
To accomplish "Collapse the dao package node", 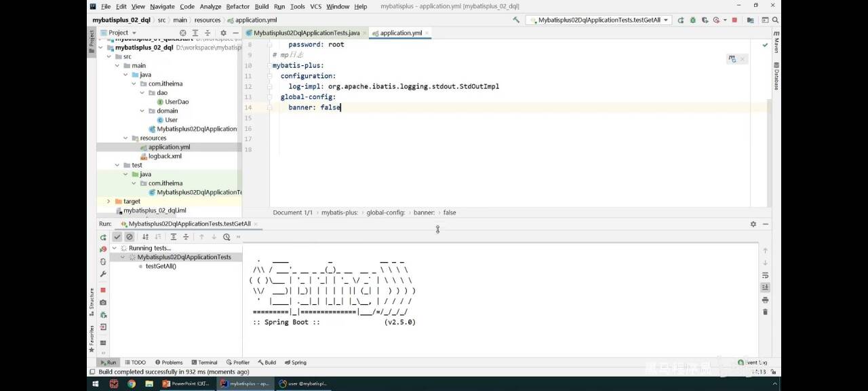I will (x=142, y=93).
